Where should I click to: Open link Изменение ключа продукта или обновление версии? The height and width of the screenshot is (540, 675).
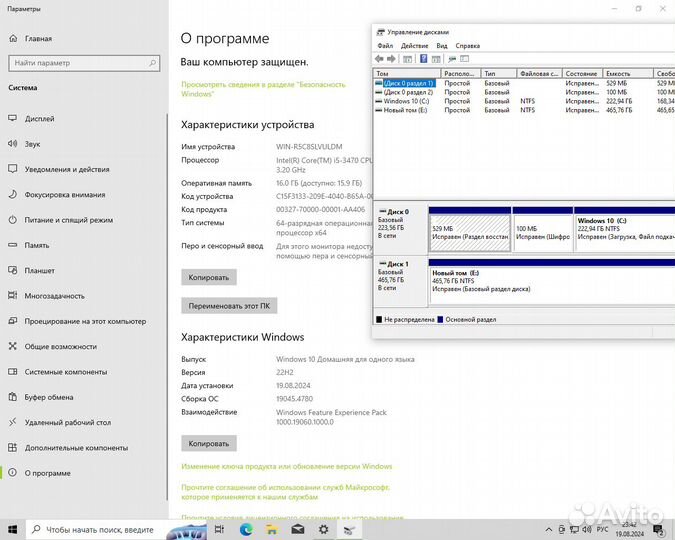pos(287,466)
